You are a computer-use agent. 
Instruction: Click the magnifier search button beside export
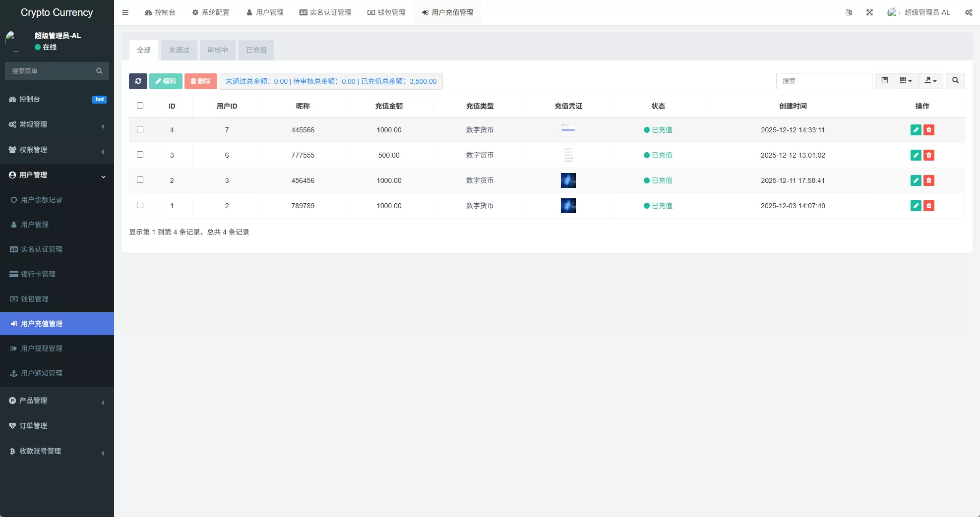[955, 81]
